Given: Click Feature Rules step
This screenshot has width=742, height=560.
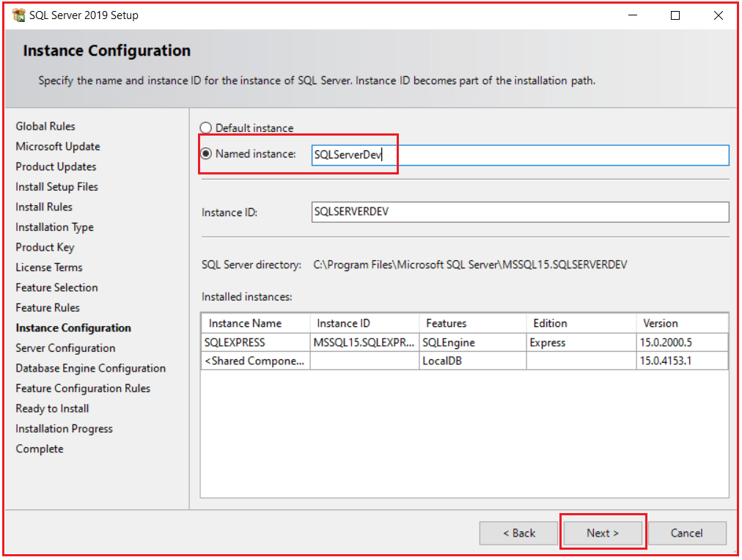Looking at the screenshot, I should click(48, 307).
